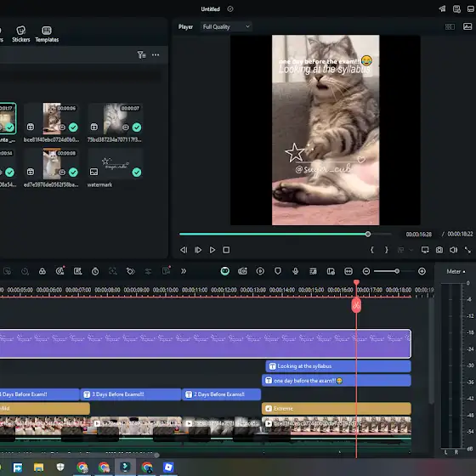Click the checkmark on ed7e5976de0562f58ba thumbnail
Viewport: 476px width, 476px height.
point(73,173)
